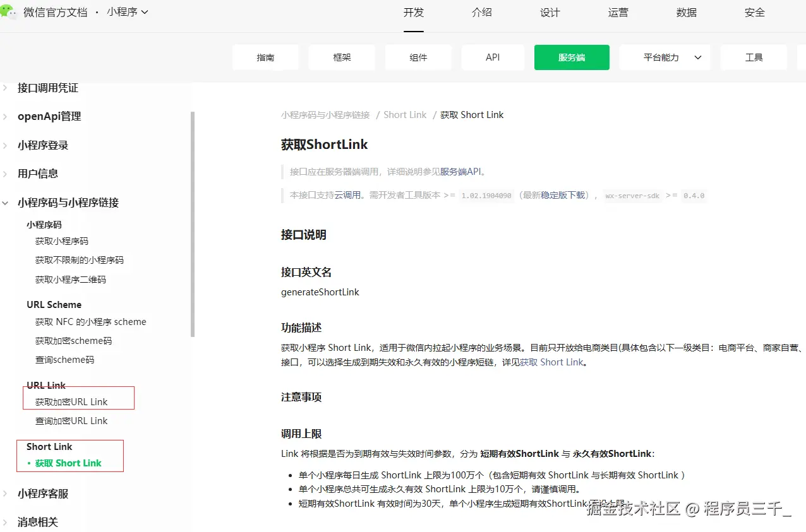Click the sidebar vertical scrollbar
This screenshot has width=806, height=532.
coord(193,224)
